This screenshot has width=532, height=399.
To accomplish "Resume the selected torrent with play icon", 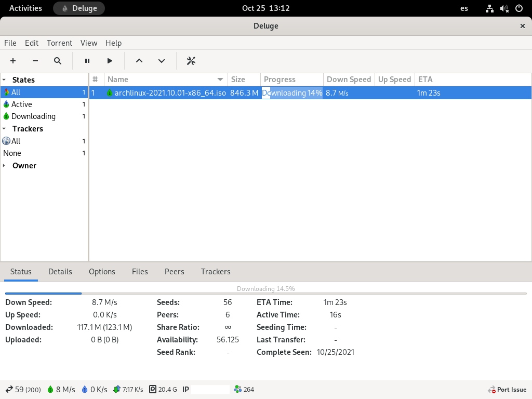I will pos(110,61).
